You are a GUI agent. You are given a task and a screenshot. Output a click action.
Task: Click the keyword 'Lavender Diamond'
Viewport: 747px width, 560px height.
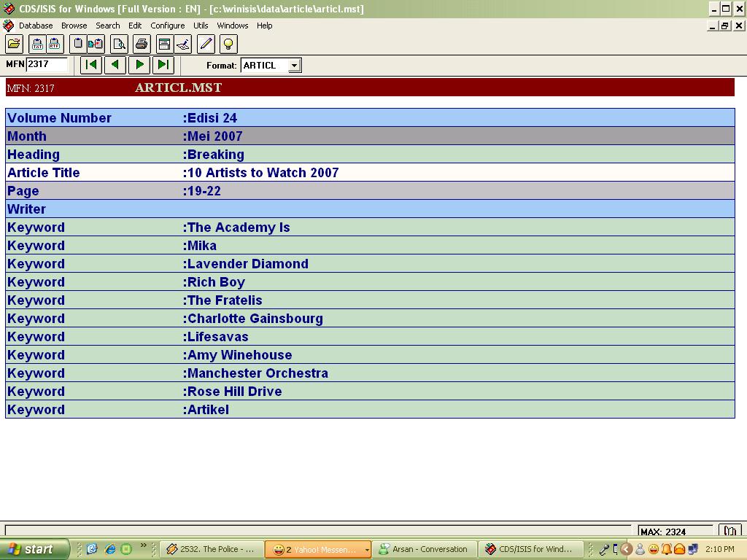coord(248,264)
